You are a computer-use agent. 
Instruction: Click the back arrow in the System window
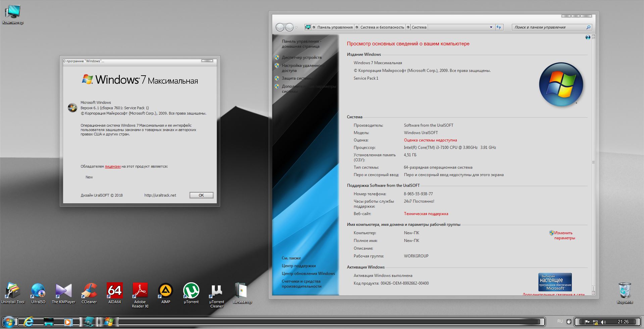[280, 27]
